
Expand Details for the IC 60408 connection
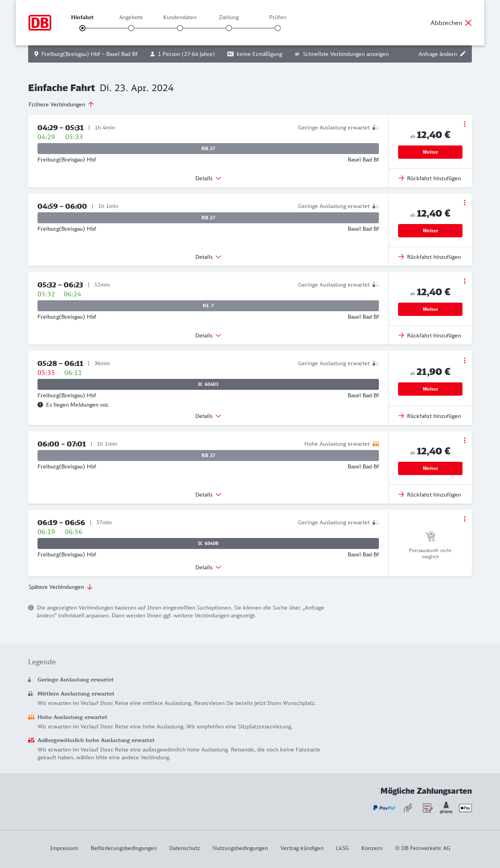(x=208, y=567)
